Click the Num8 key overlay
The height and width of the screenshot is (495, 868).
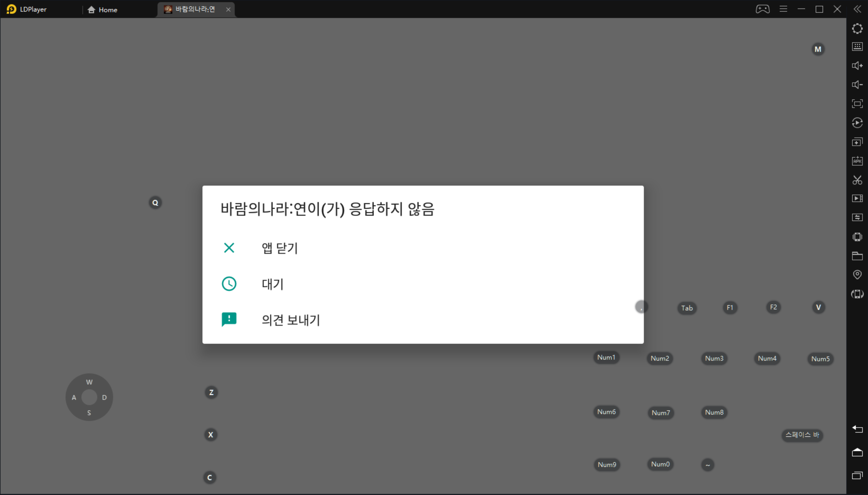click(714, 412)
